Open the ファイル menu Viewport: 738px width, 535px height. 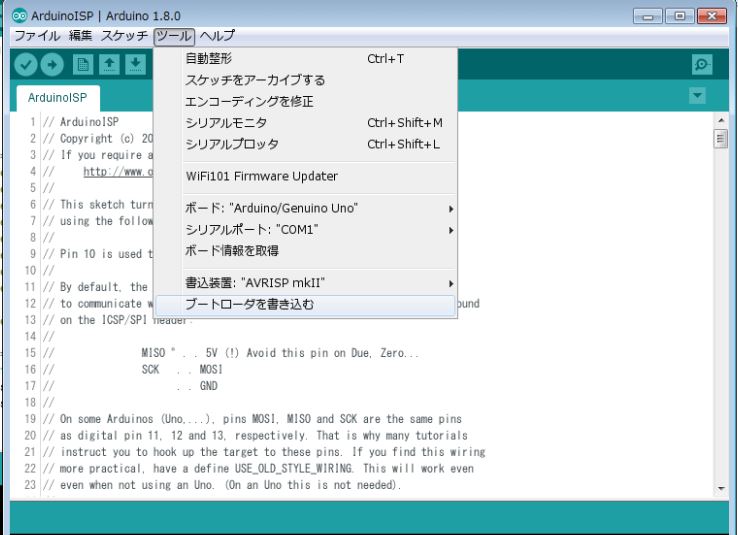(x=38, y=35)
